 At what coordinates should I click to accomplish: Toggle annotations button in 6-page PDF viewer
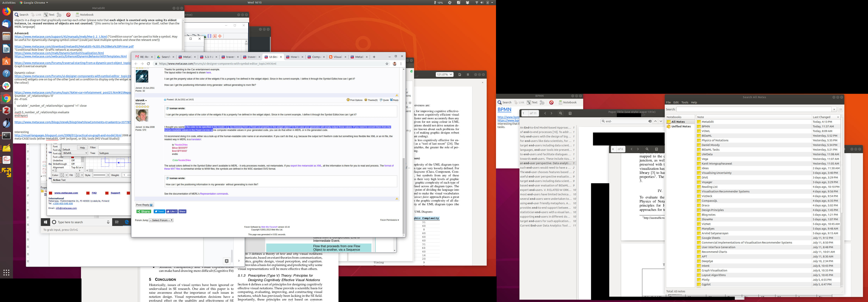[x=656, y=149]
